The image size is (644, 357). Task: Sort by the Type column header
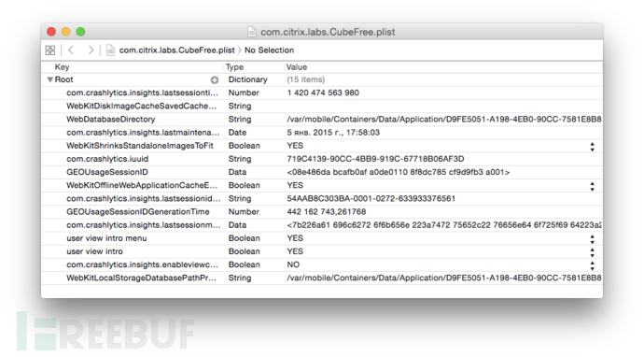pyautogui.click(x=234, y=67)
